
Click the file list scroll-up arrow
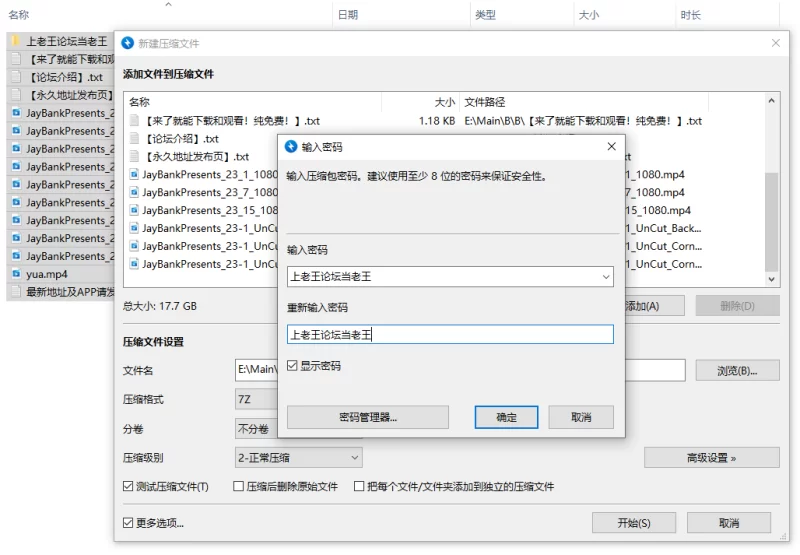(x=771, y=100)
